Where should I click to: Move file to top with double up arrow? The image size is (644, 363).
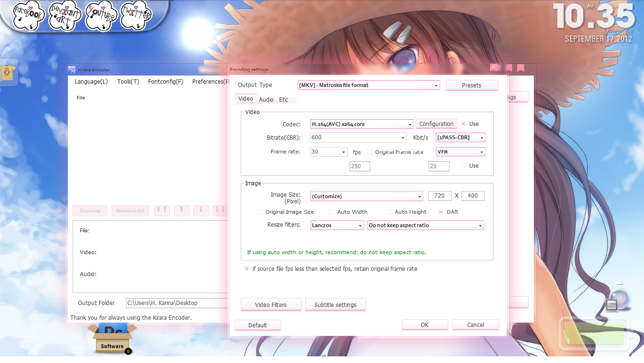click(162, 210)
